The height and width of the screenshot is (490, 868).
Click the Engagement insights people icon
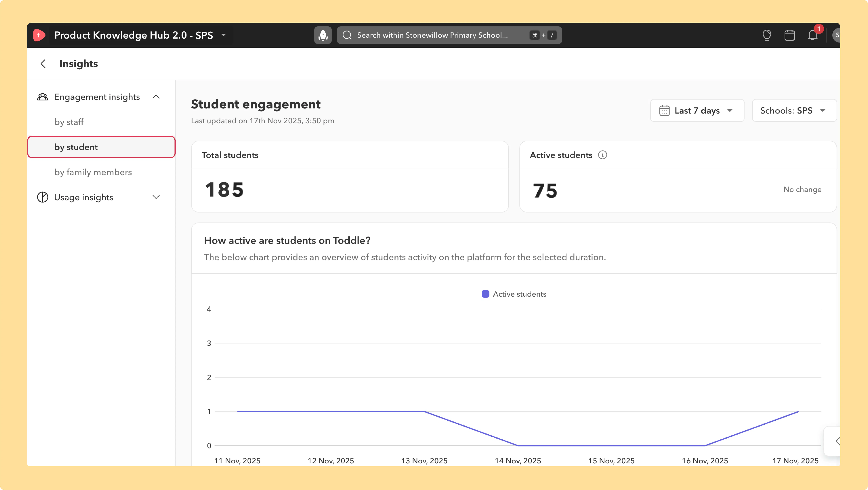(42, 97)
